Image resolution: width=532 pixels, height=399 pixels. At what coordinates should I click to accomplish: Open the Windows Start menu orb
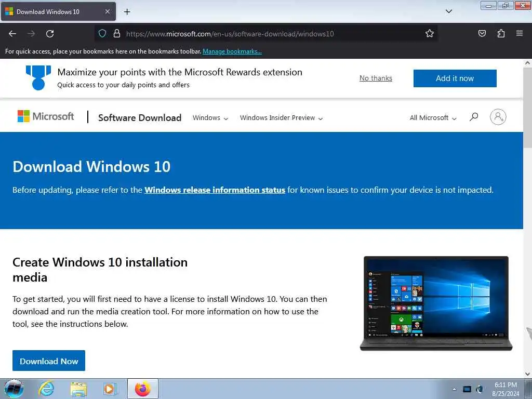pos(14,389)
